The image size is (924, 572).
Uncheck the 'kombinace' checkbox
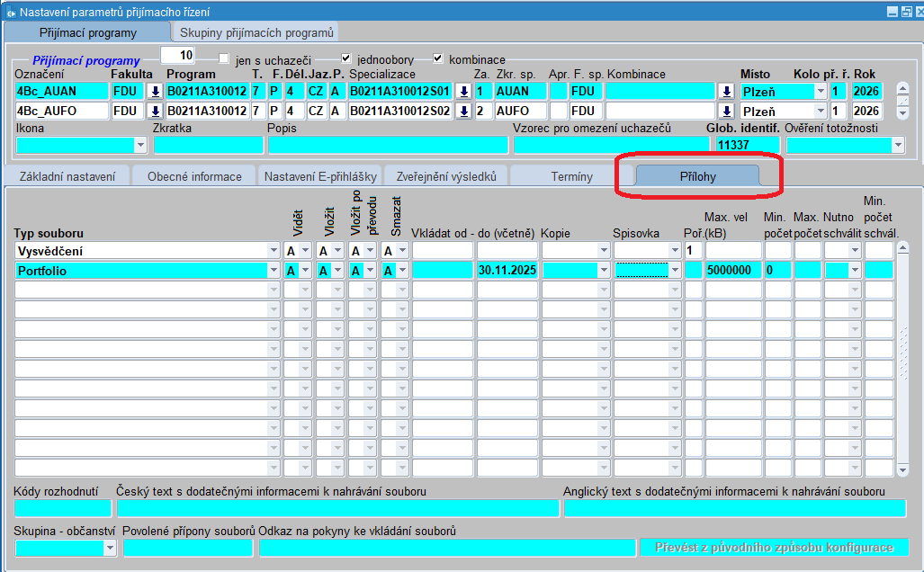[438, 59]
